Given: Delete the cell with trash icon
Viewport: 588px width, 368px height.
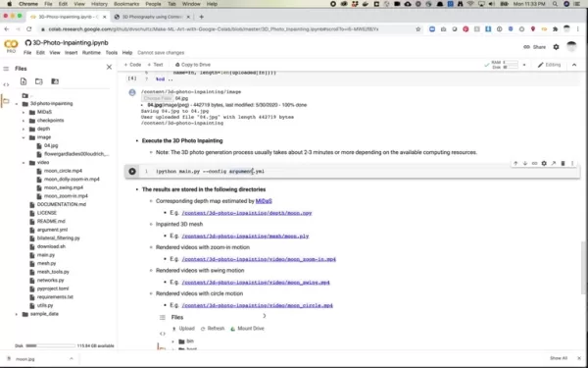Looking at the screenshot, I should (563, 163).
